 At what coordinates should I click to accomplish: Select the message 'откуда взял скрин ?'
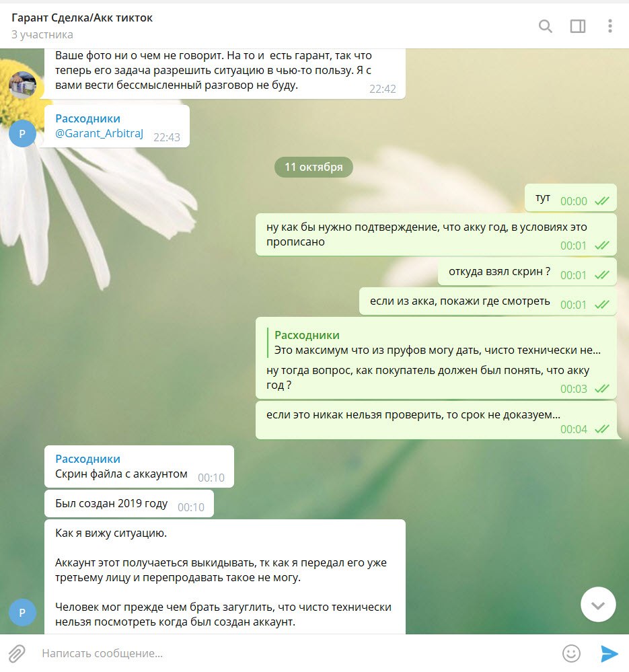(x=527, y=272)
